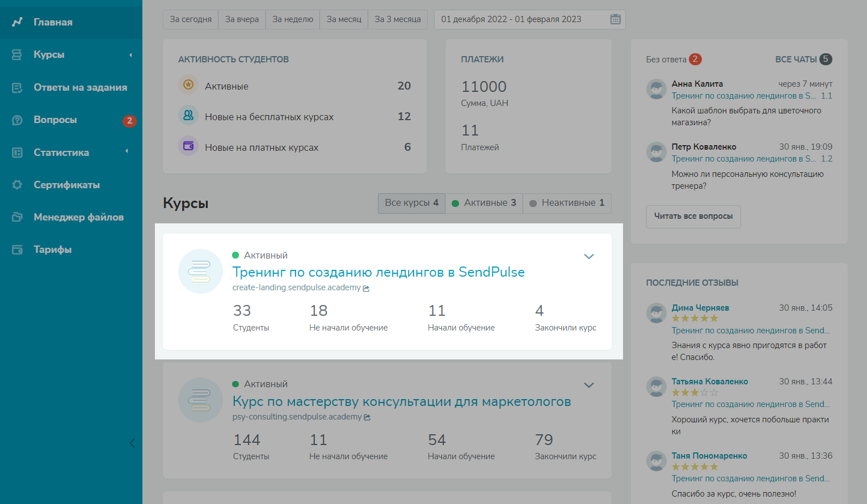Click the Читать все вопросы button

click(693, 216)
